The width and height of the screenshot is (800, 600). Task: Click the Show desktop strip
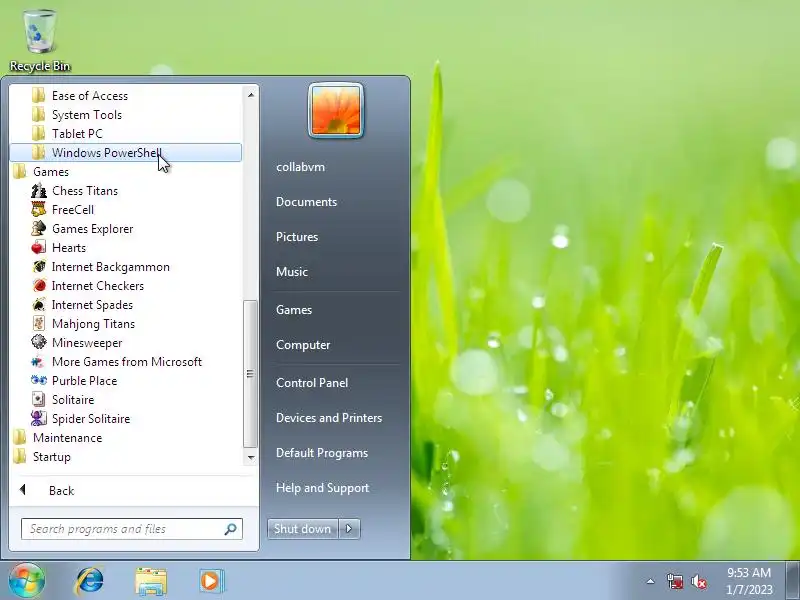(793, 581)
